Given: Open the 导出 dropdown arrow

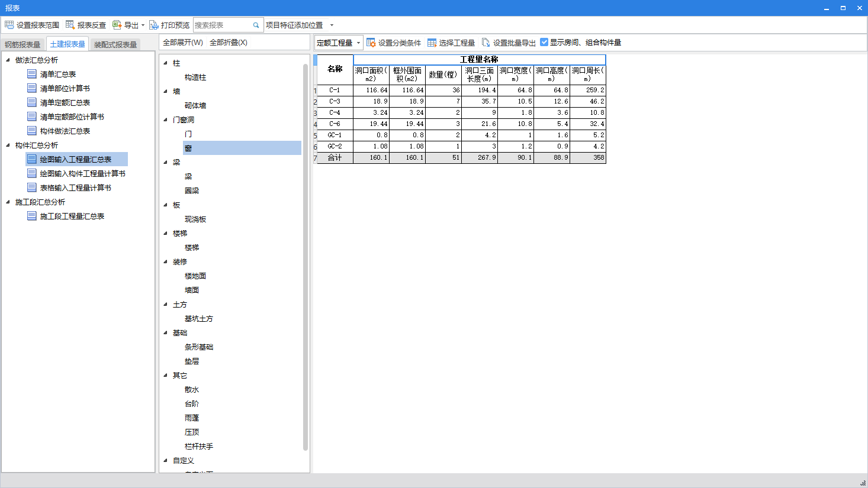Looking at the screenshot, I should 143,25.
